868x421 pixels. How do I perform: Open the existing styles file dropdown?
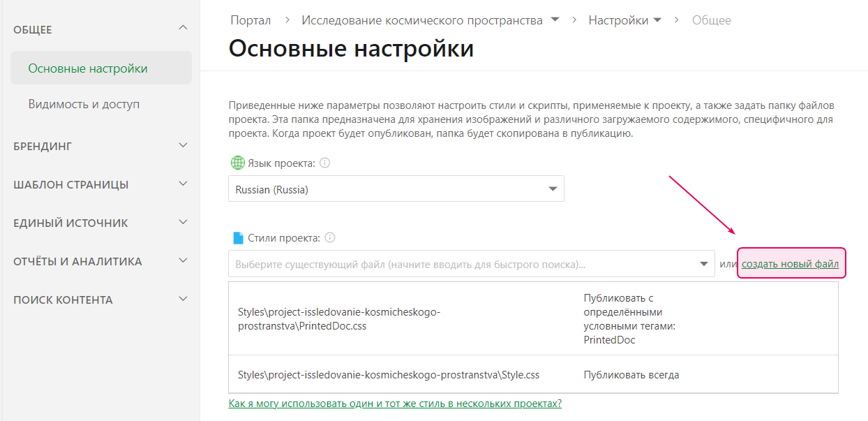click(x=703, y=263)
